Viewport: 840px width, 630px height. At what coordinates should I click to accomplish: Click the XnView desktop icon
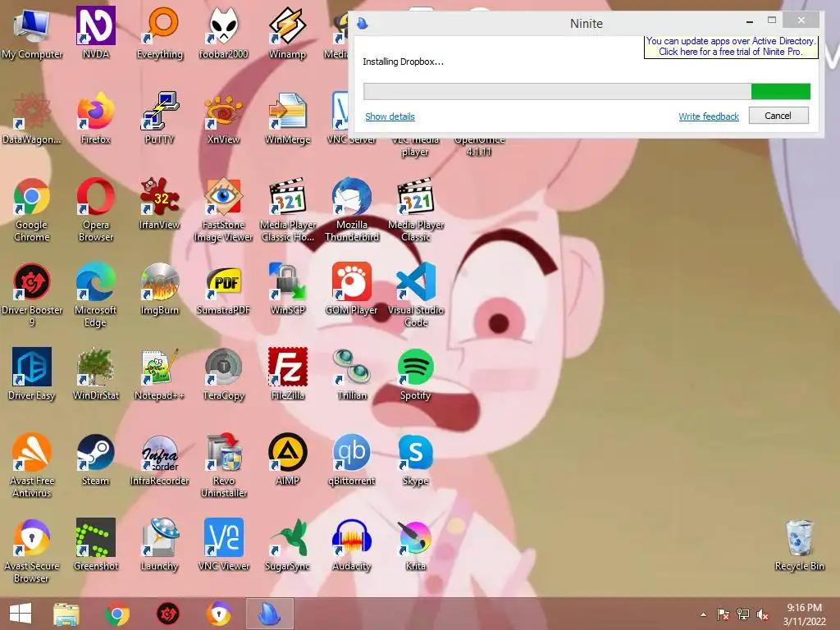coord(223,118)
